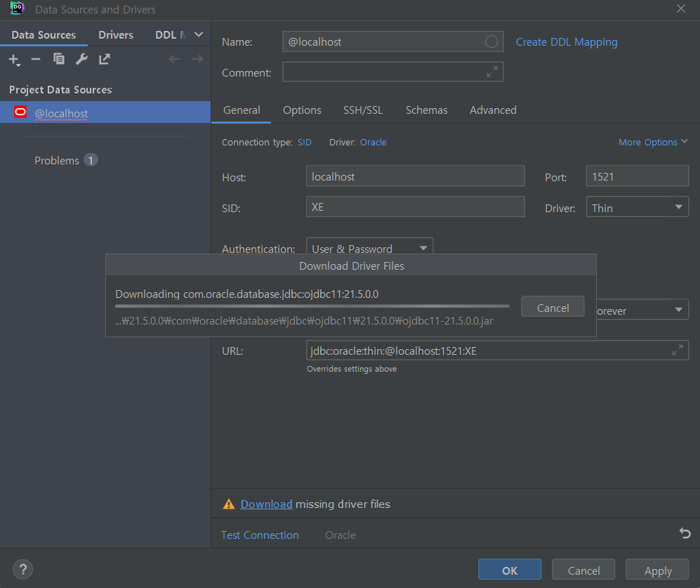Viewport: 700px width, 588px height.
Task: Click the Back arrow in left toolbar
Action: pyautogui.click(x=175, y=59)
